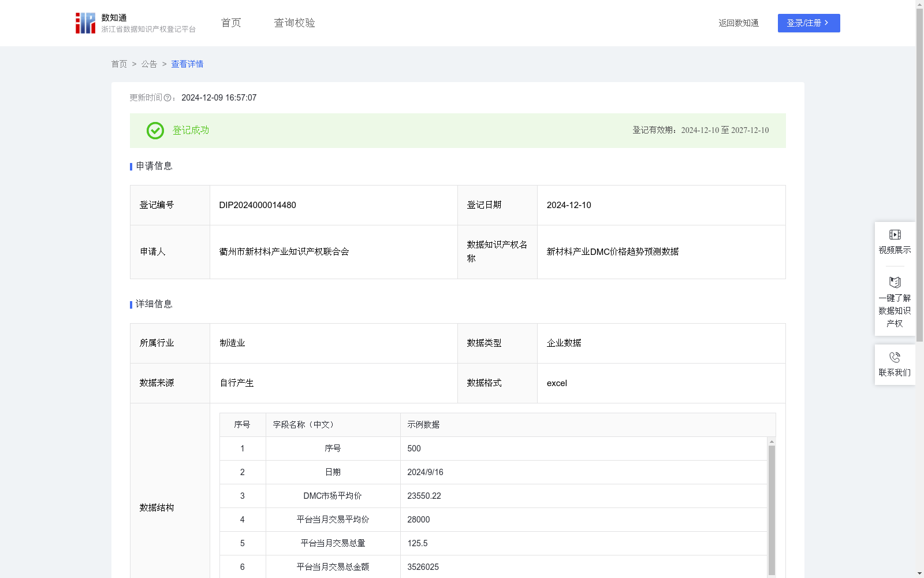
Task: Click the 详细信息 section heading
Action: [x=154, y=304]
